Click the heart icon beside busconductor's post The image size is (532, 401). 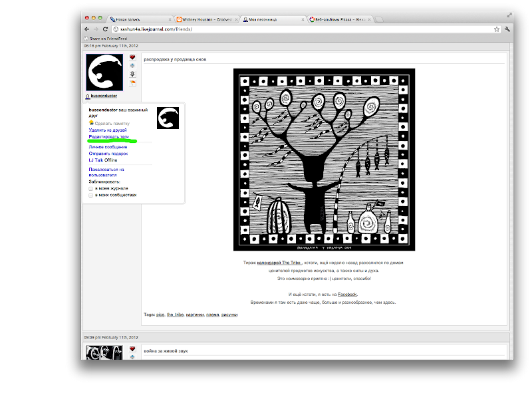tap(132, 57)
